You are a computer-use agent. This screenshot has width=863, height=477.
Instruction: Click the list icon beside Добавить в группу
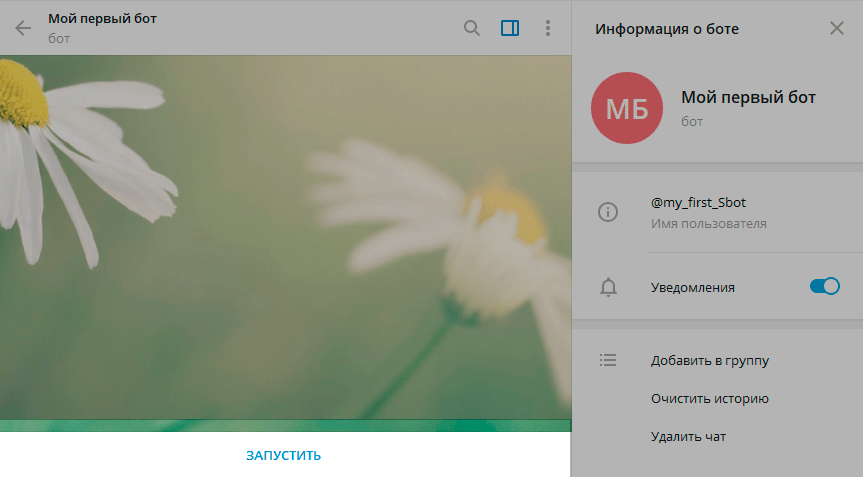point(608,360)
